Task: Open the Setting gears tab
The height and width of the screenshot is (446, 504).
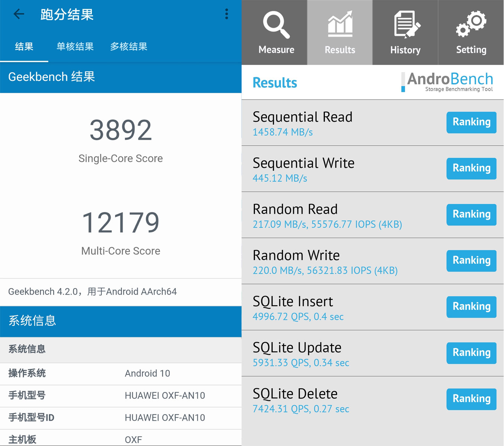Action: 471,32
